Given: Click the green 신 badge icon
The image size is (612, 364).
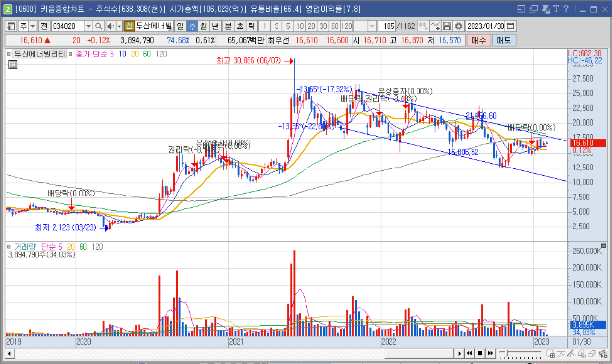Looking at the screenshot, I should click(x=129, y=26).
